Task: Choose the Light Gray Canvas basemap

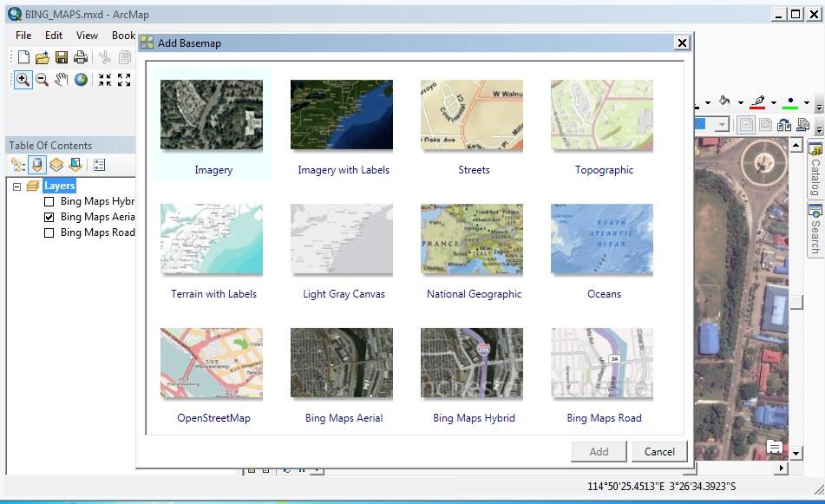Action: click(342, 239)
